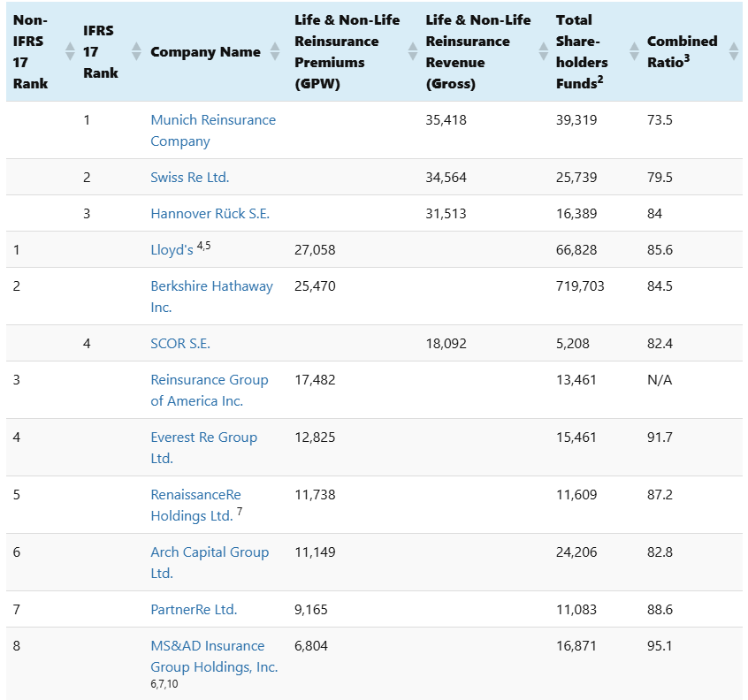
Task: Select the 91.7 combined ratio value
Action: pyautogui.click(x=660, y=437)
